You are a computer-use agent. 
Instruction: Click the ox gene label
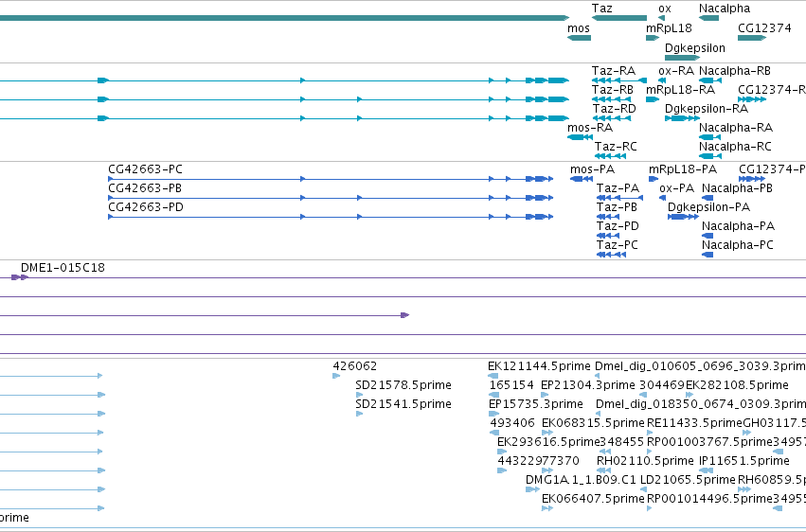[665, 9]
